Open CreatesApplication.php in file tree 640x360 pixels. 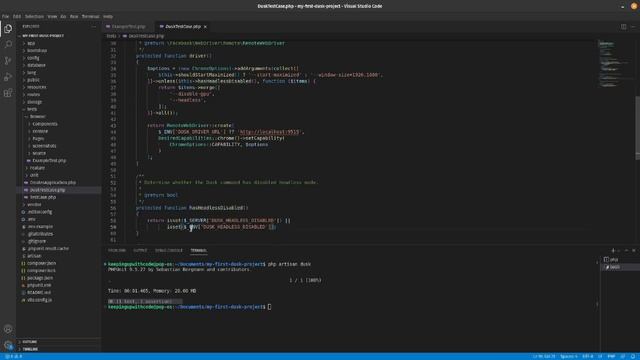click(53, 182)
